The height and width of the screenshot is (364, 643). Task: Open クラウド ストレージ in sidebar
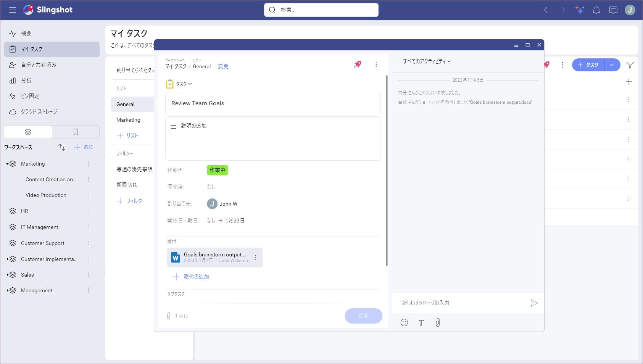(52, 112)
